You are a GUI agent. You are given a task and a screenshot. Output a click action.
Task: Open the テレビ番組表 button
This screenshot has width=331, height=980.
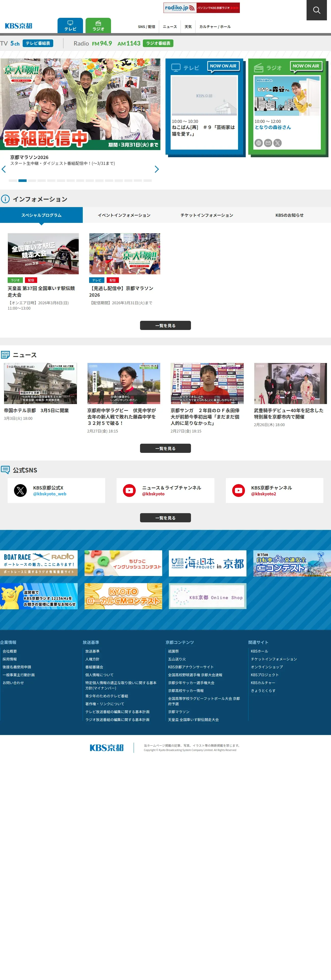(x=38, y=43)
